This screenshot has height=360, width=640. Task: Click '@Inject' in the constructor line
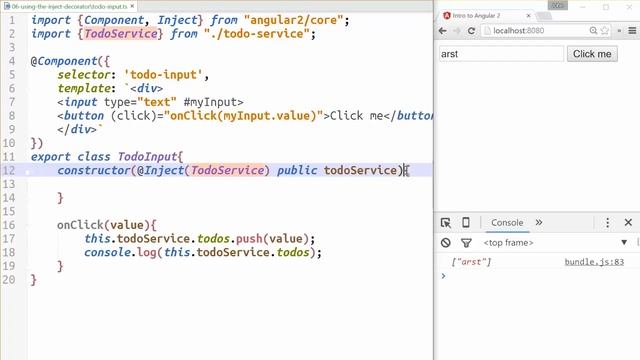click(161, 170)
